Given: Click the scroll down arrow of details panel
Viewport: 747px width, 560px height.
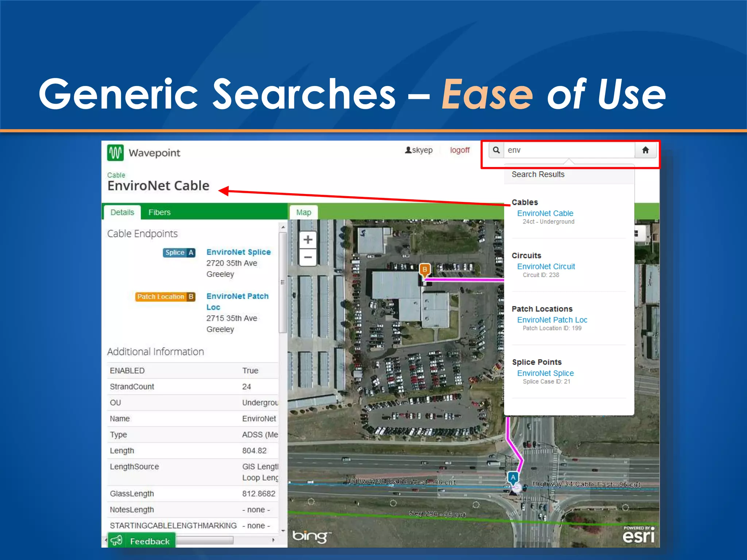Looking at the screenshot, I should (283, 531).
